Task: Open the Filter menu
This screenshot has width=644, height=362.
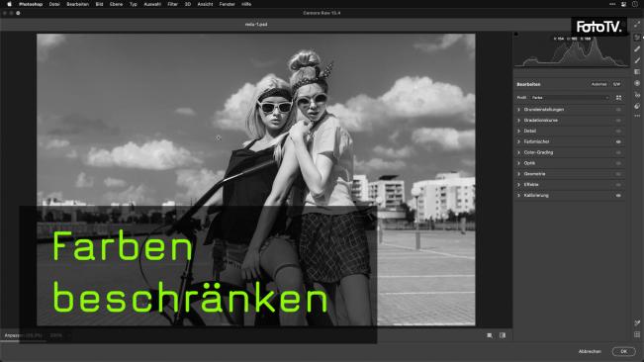Action: click(172, 4)
